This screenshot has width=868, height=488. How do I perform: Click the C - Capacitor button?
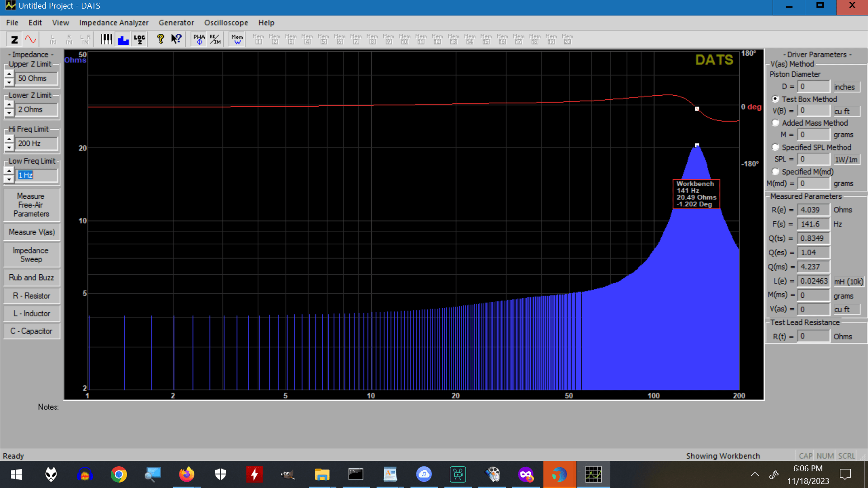coord(31,331)
